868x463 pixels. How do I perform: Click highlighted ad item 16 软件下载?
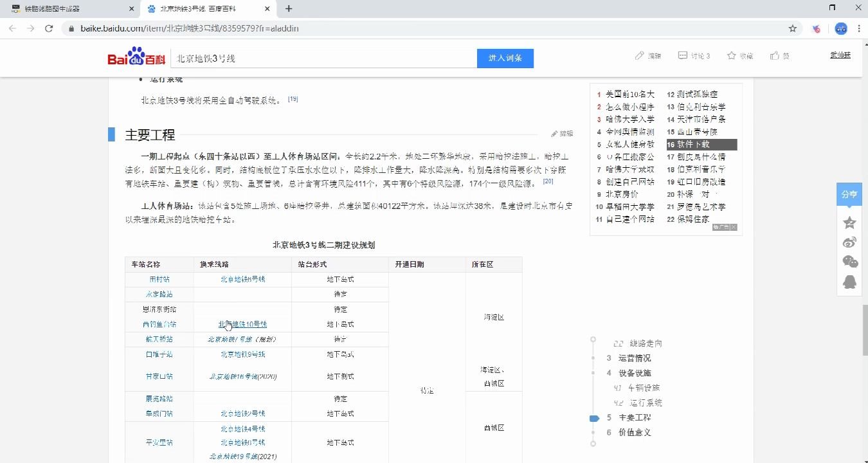click(x=701, y=145)
